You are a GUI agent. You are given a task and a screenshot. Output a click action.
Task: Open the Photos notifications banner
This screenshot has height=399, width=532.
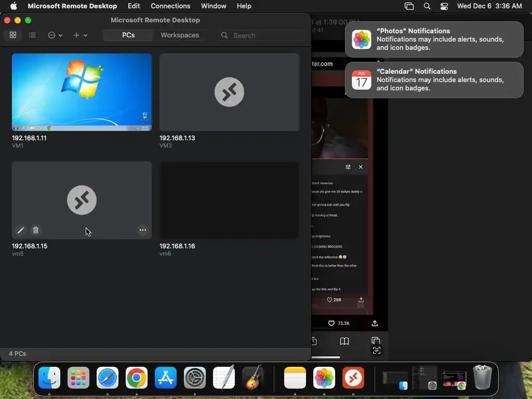pyautogui.click(x=434, y=39)
